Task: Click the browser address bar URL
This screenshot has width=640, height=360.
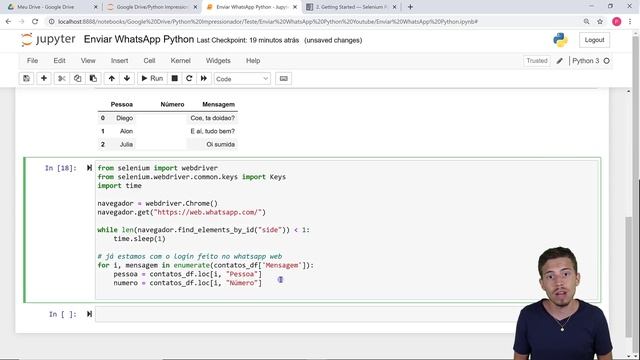Action: pyautogui.click(x=267, y=22)
